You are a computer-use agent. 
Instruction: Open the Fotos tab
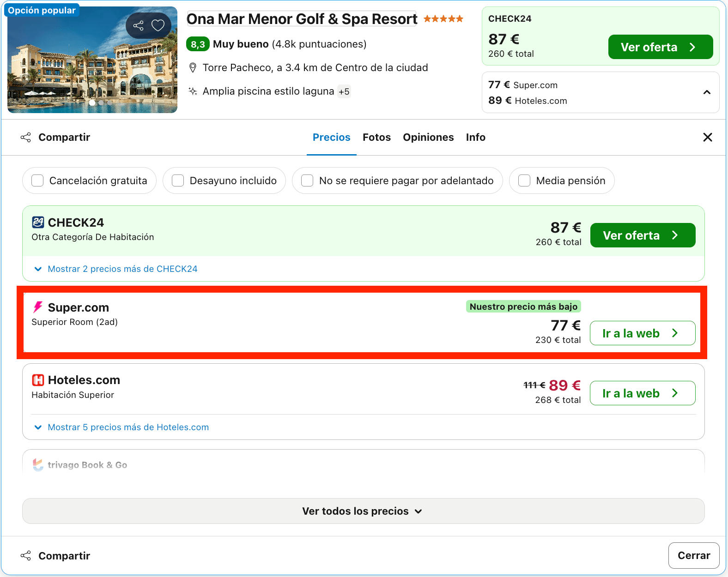click(x=376, y=137)
